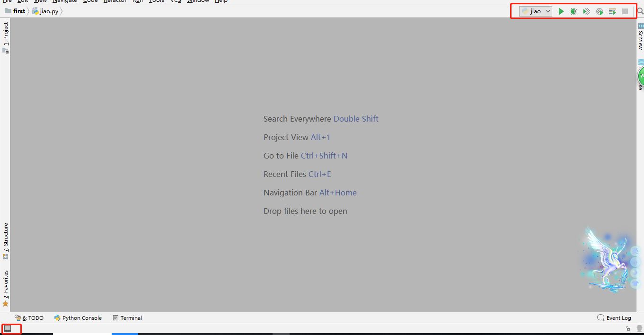Click the green floating circle badge
Viewport: 644px width, 335px height.
(x=641, y=76)
